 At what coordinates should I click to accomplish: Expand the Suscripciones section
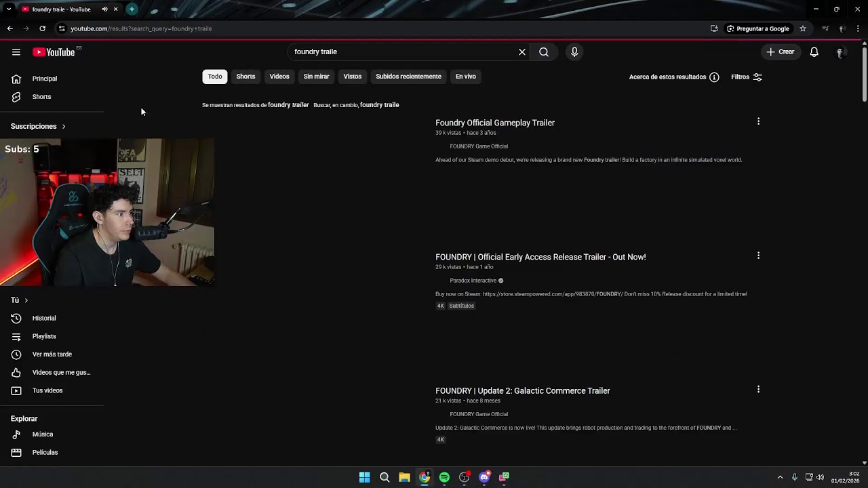(x=39, y=126)
